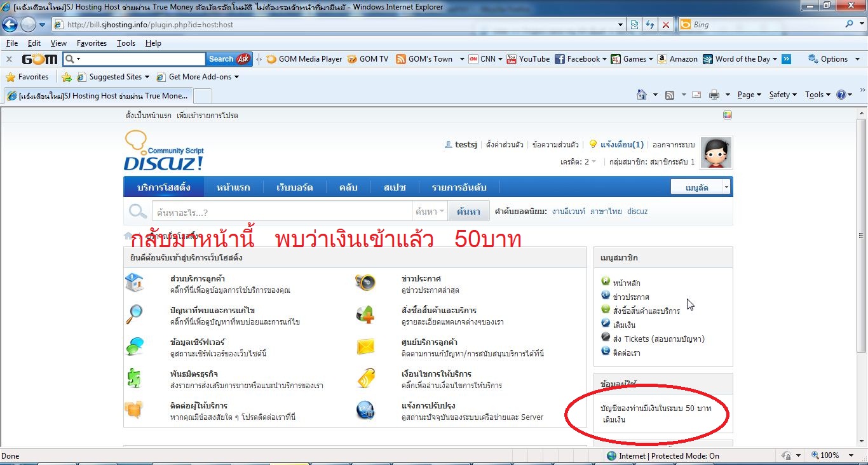Click into the ค้นหาอะไร...? search field
Viewport: 868px width, 465px height.
pyautogui.click(x=282, y=212)
